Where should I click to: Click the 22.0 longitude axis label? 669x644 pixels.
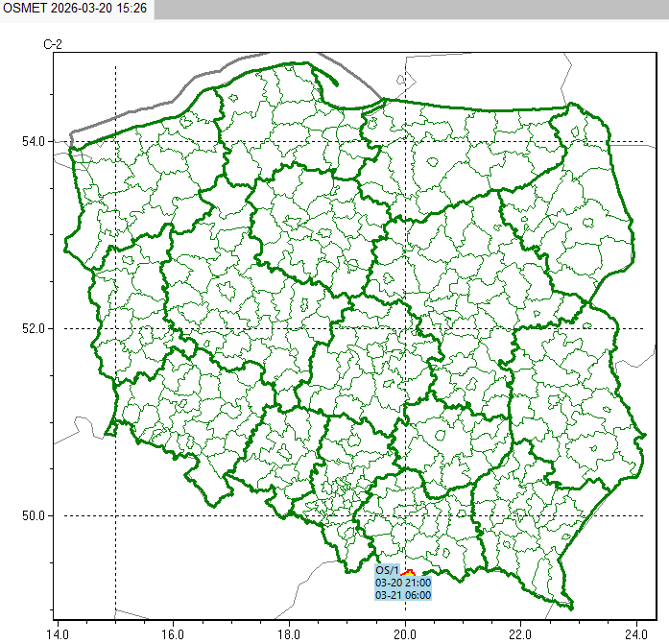point(520,633)
